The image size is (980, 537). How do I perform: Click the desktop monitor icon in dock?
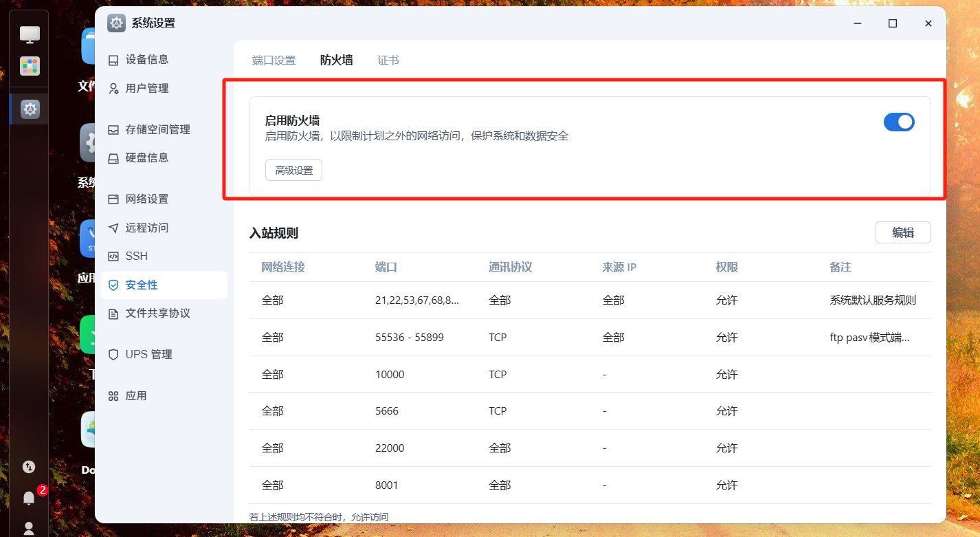pos(30,34)
